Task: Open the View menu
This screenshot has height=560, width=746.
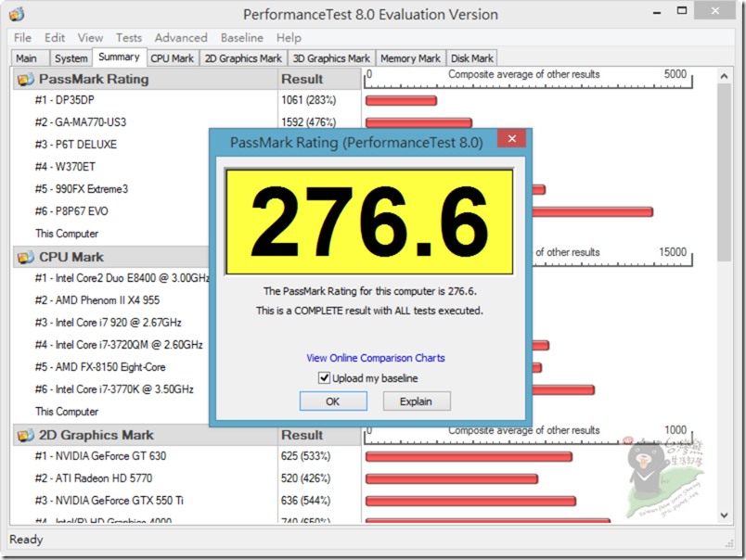Action: [x=90, y=38]
